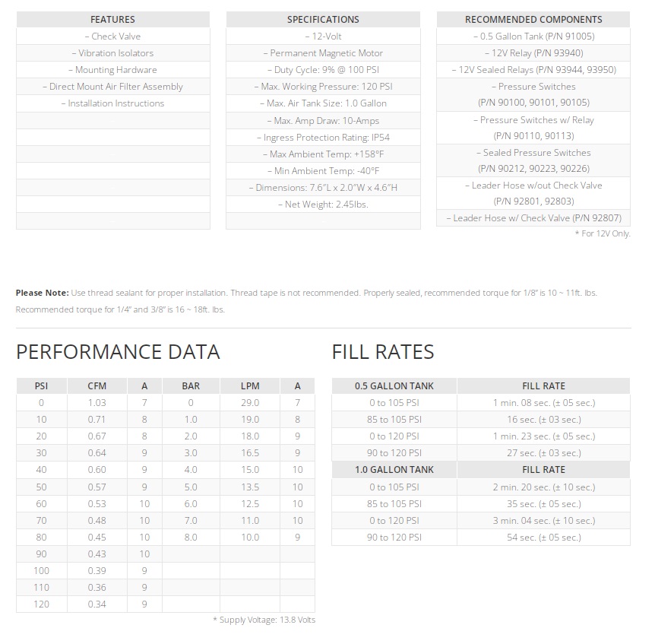Click the CFM column header
The height and width of the screenshot is (644, 655).
coord(97,386)
